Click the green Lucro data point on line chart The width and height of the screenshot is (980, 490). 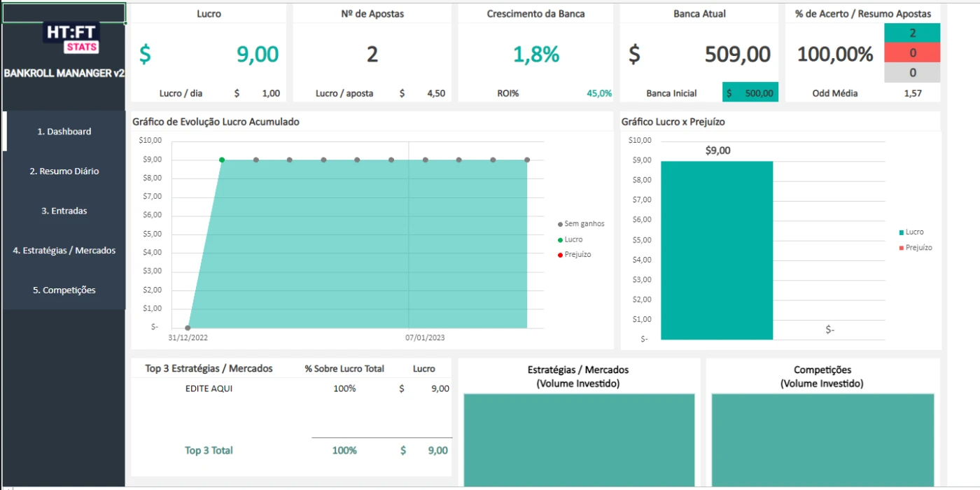(222, 160)
